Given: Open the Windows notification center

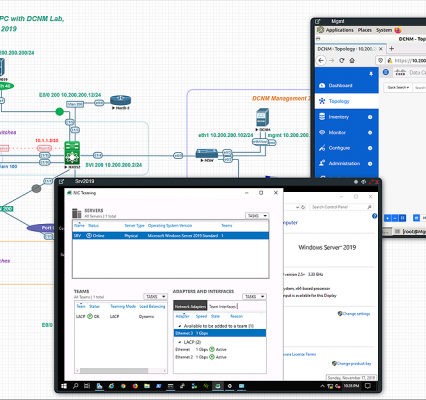Looking at the screenshot, I should click(x=368, y=386).
